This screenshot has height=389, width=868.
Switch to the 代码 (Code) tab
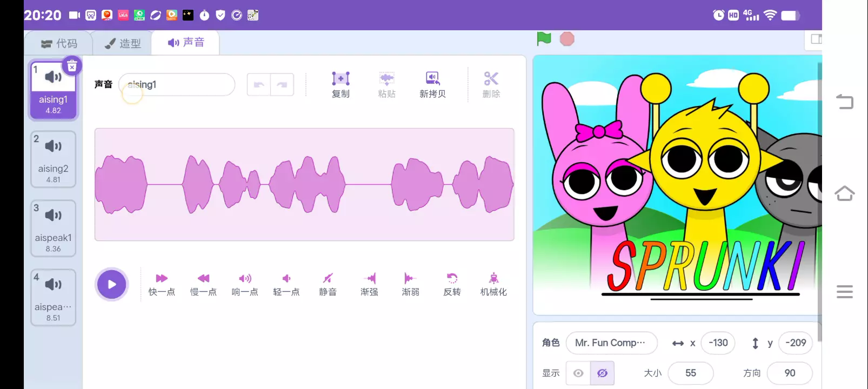[x=59, y=43]
